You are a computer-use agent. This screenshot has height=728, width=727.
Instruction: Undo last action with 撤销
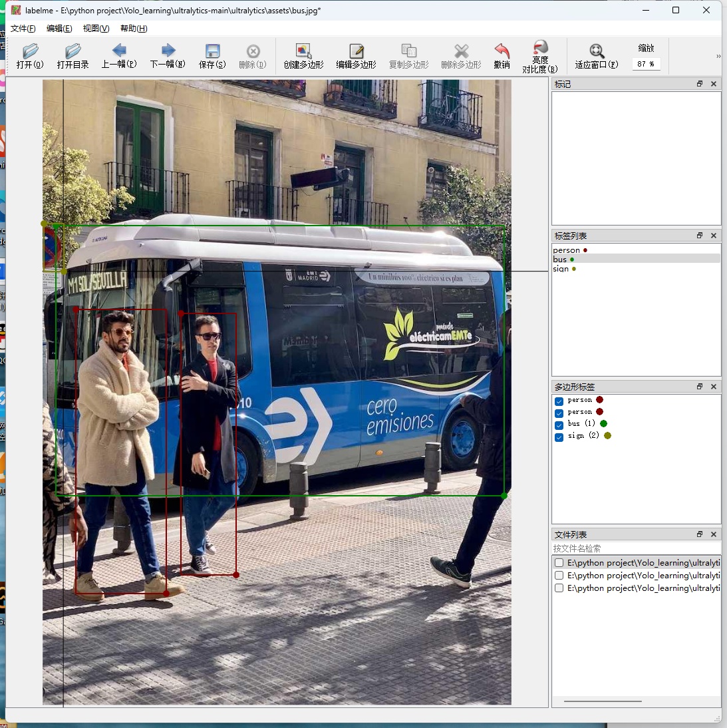pyautogui.click(x=502, y=56)
